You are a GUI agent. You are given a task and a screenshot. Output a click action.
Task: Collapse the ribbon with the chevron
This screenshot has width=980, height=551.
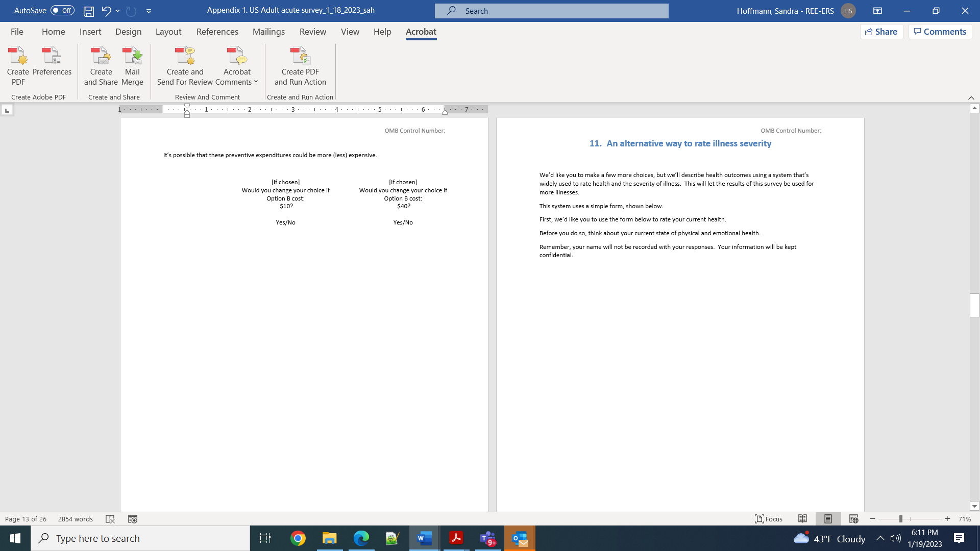coord(971,97)
